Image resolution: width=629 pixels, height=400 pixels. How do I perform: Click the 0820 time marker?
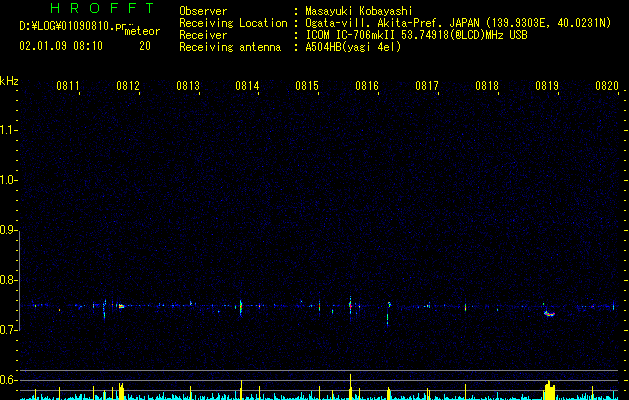point(607,86)
